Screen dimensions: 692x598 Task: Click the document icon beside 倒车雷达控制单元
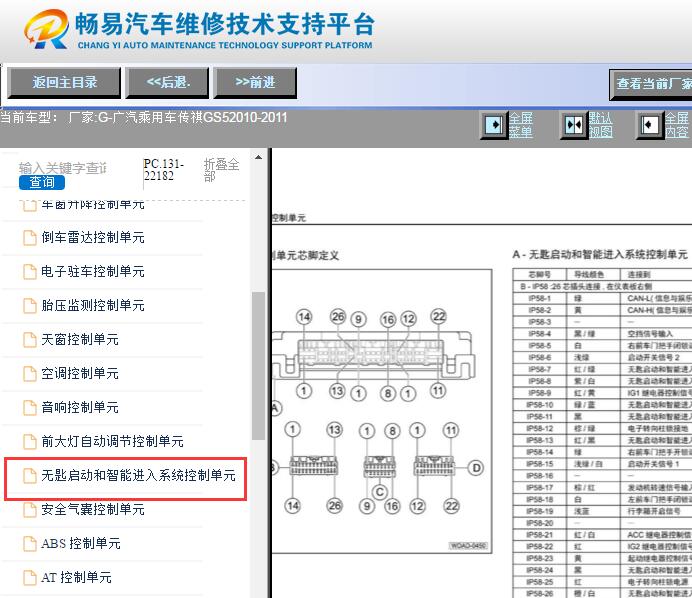pyautogui.click(x=30, y=237)
